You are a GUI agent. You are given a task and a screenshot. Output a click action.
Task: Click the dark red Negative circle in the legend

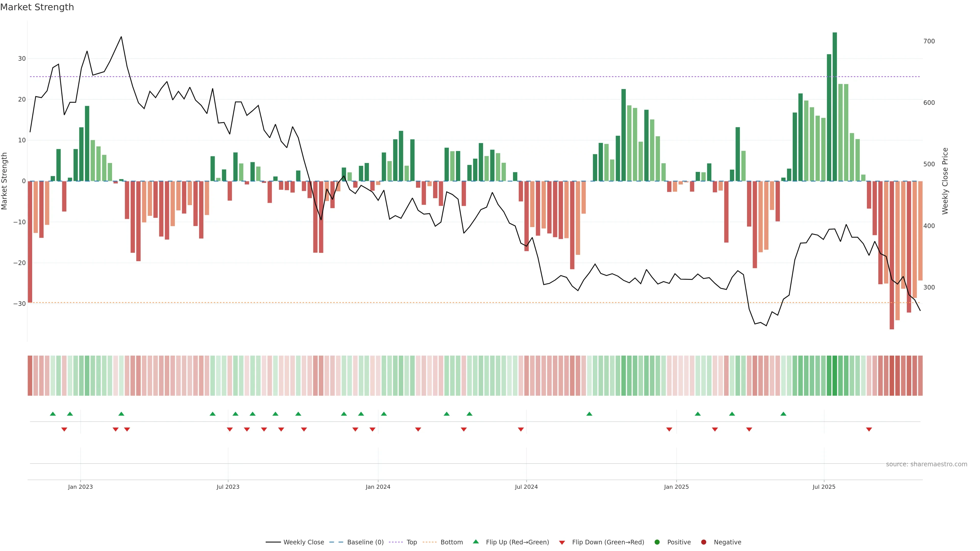pyautogui.click(x=703, y=542)
